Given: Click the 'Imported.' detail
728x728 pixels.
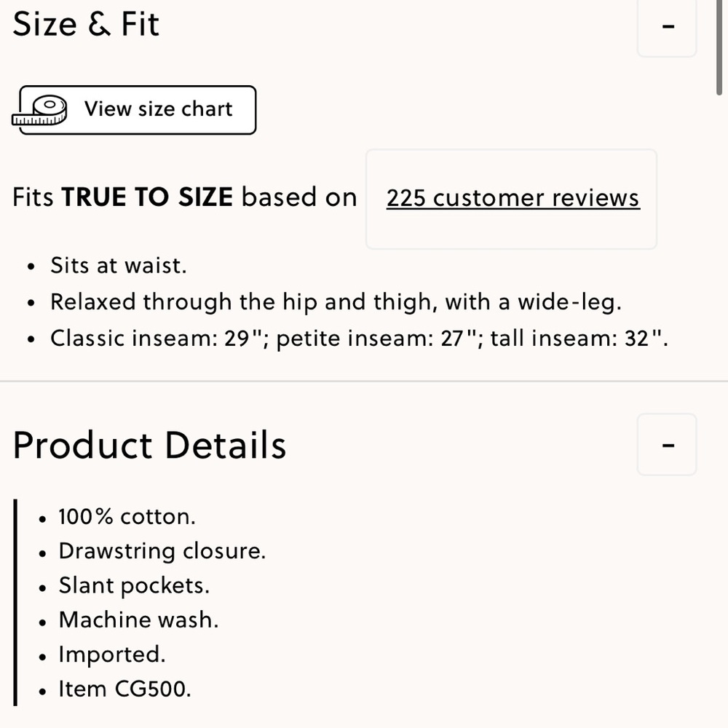Looking at the screenshot, I should click(111, 654).
